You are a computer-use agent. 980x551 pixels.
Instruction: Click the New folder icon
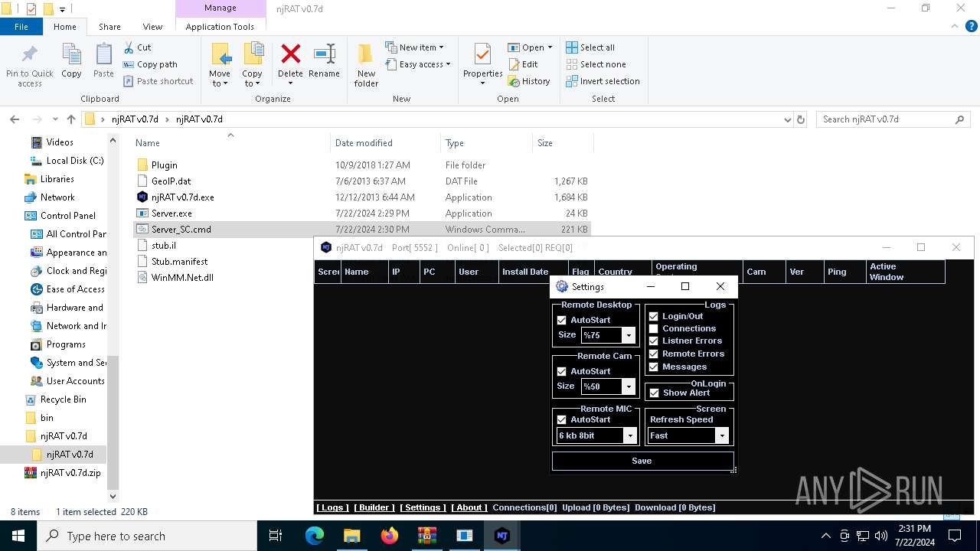[366, 54]
